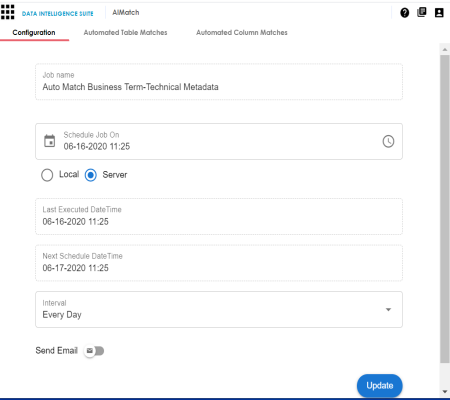Image resolution: width=450 pixels, height=400 pixels.
Task: Toggle the Send Email switch
Action: (x=94, y=351)
